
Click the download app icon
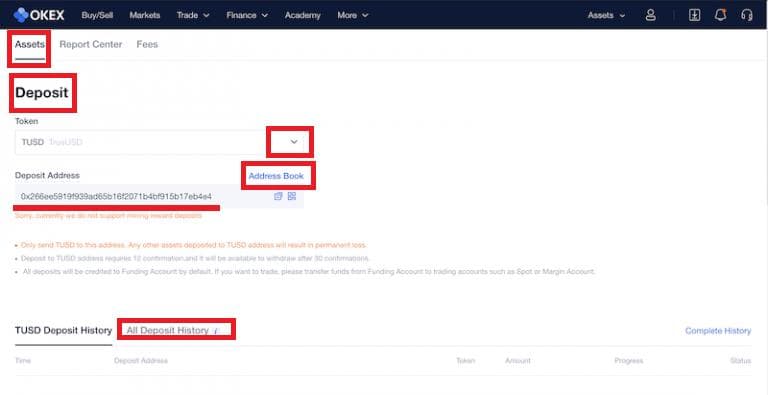(x=694, y=15)
